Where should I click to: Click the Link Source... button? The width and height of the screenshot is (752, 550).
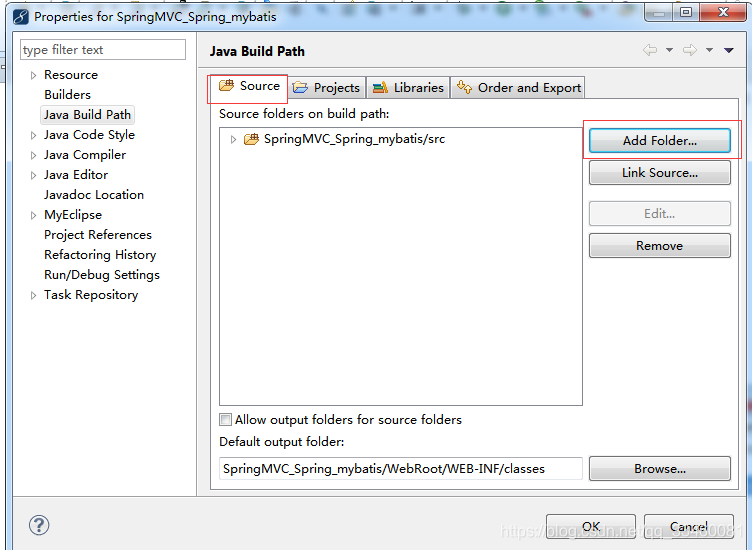point(659,173)
